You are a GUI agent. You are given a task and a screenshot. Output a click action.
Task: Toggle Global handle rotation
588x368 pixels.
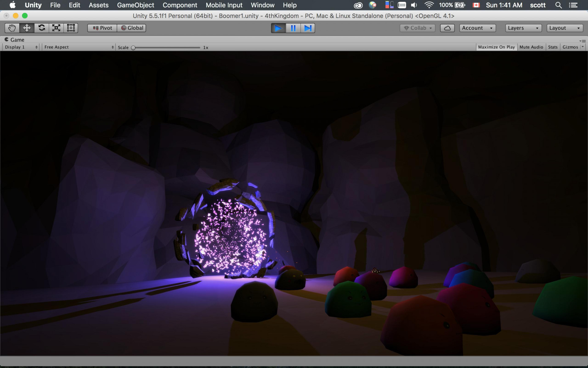[132, 28]
